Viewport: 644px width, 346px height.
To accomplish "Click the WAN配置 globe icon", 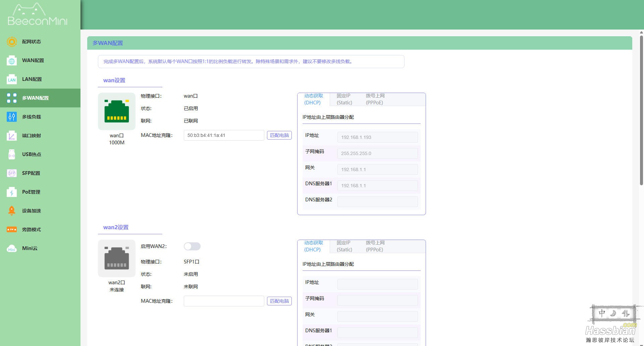I will 12,60.
